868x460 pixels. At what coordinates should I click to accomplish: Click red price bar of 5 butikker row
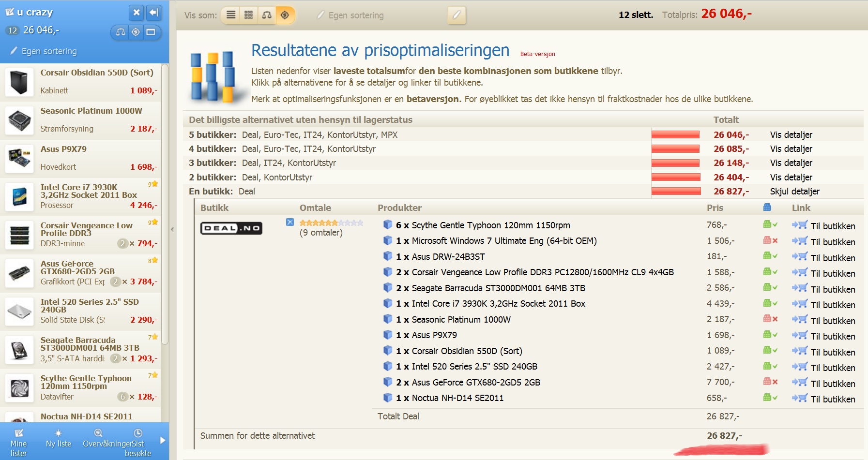[675, 134]
